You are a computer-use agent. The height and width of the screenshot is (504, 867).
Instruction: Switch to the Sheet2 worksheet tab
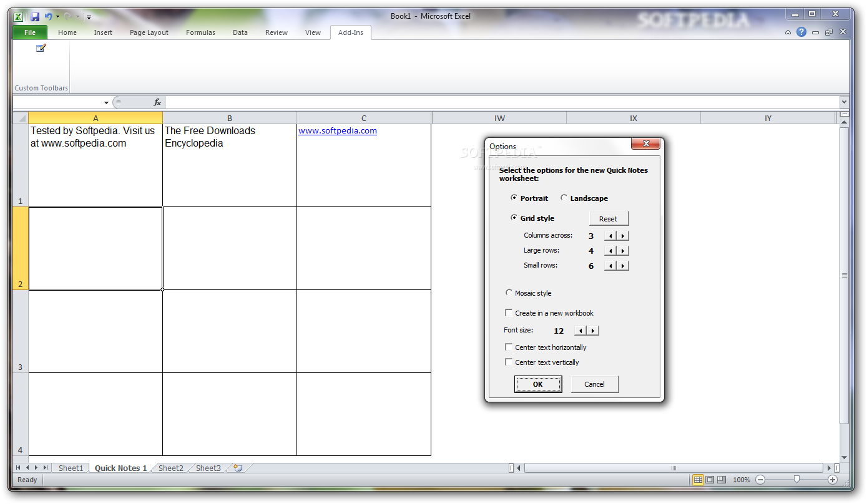tap(171, 468)
